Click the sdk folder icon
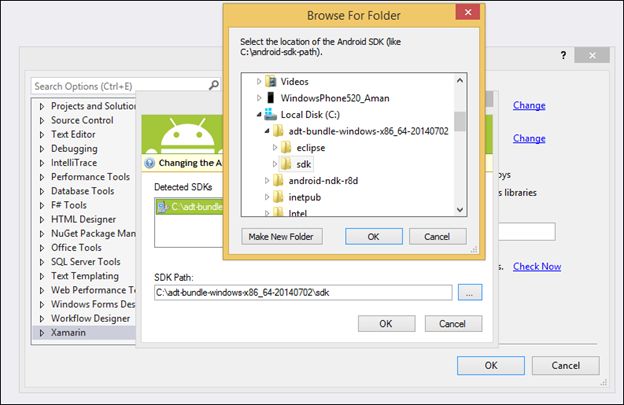 pyautogui.click(x=286, y=164)
